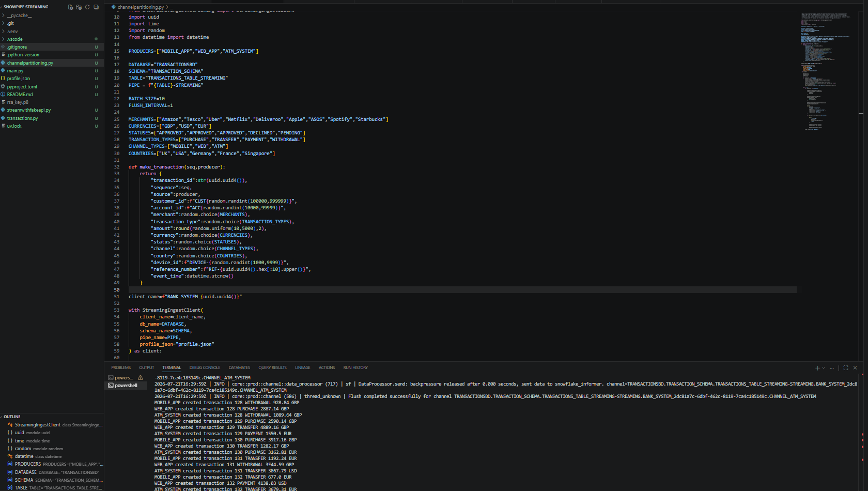Open the QUERY RESULTS panel tab
Image resolution: width=868 pixels, height=491 pixels.
[x=272, y=368]
